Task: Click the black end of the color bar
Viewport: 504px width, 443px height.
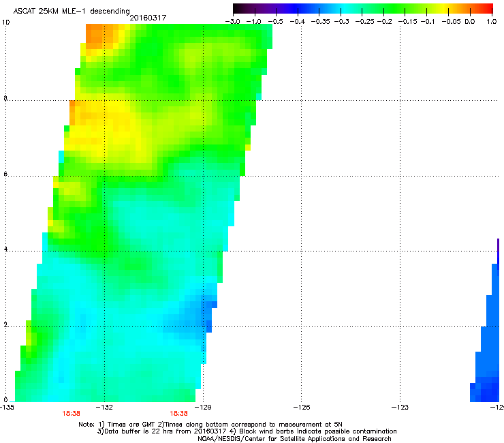Action: coord(238,9)
